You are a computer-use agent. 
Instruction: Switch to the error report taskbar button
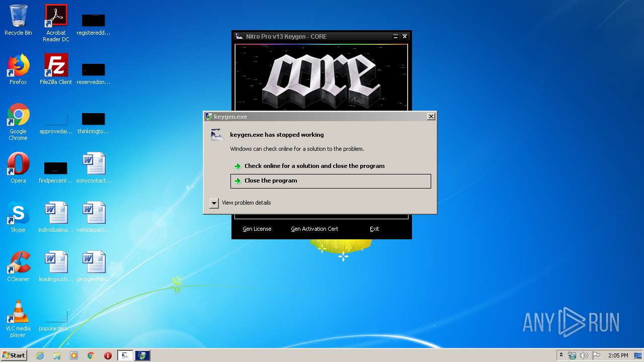[142, 355]
